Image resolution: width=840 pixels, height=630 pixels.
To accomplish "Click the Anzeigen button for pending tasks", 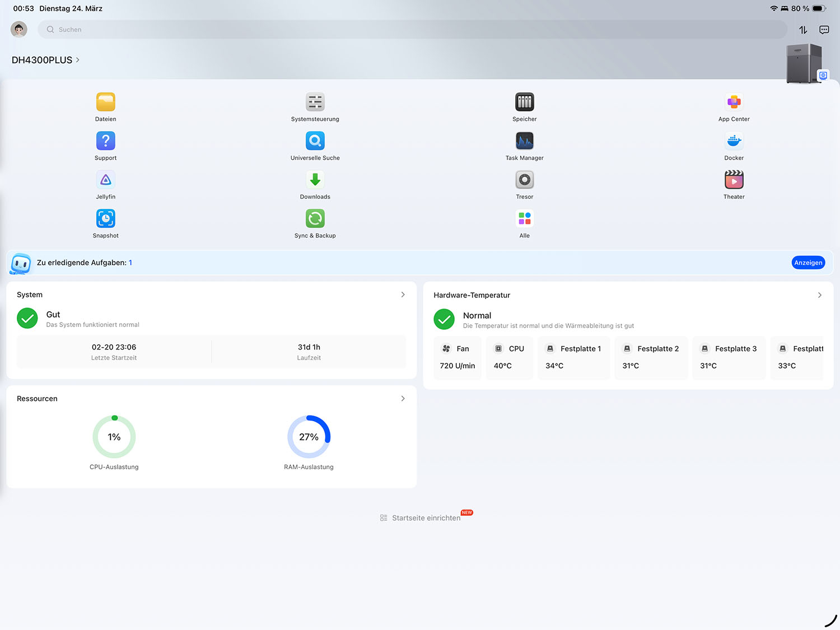I will (808, 263).
